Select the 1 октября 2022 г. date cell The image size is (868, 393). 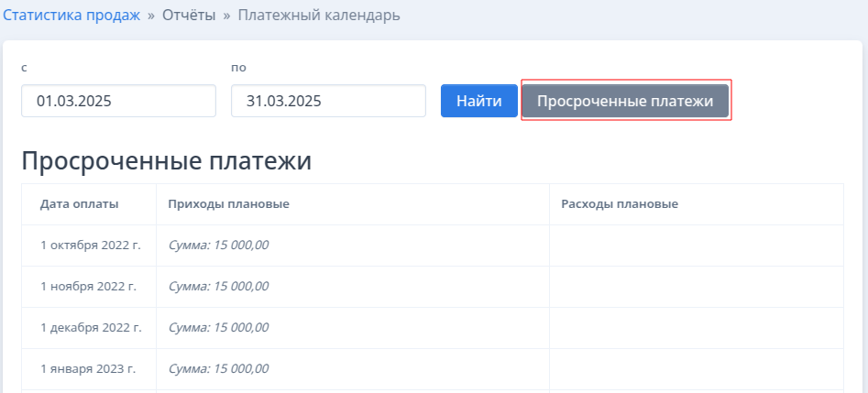click(91, 246)
